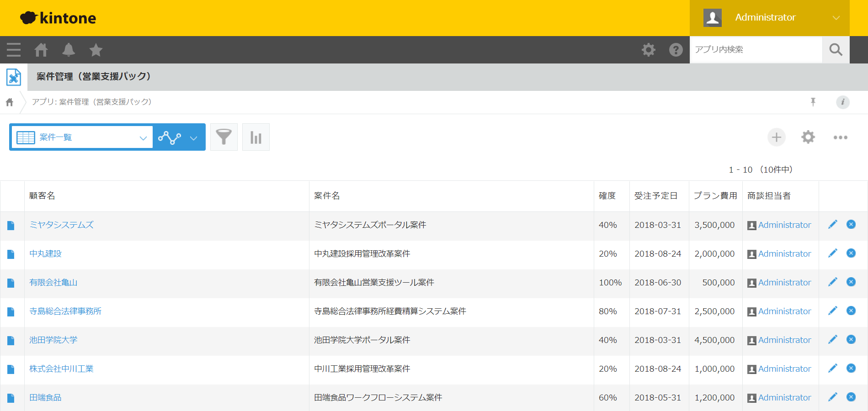Image resolution: width=868 pixels, height=411 pixels.
Task: Click the search magnifier button
Action: (836, 49)
